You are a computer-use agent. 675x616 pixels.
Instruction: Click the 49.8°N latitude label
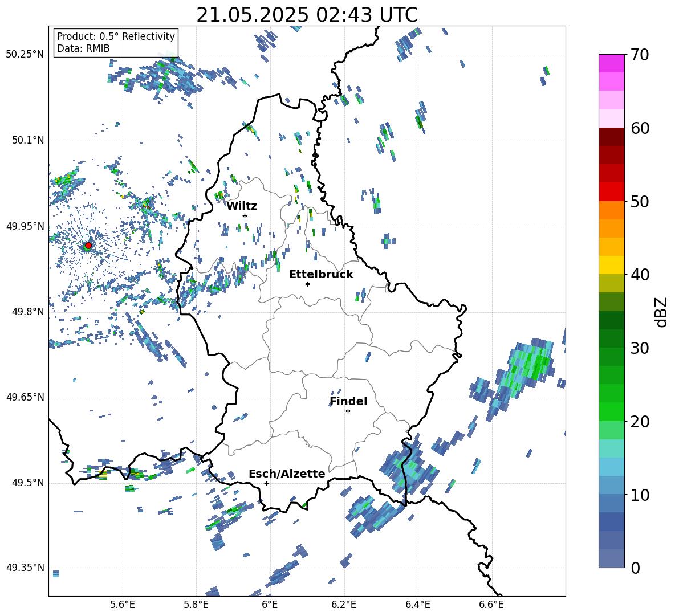click(x=28, y=312)
